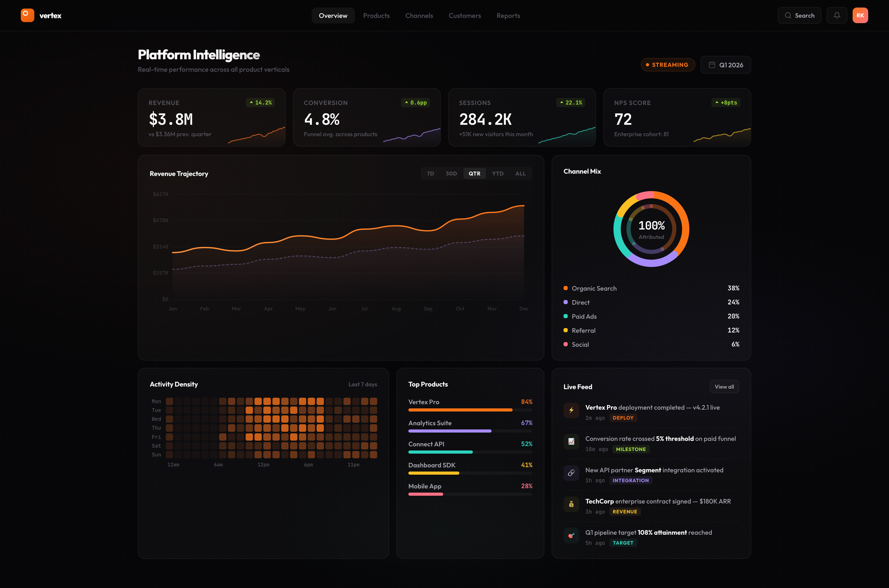
Task: Click the integration link icon on Segment event
Action: click(x=571, y=473)
